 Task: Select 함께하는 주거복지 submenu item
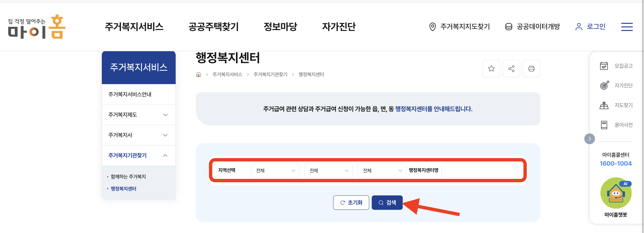tap(128, 176)
